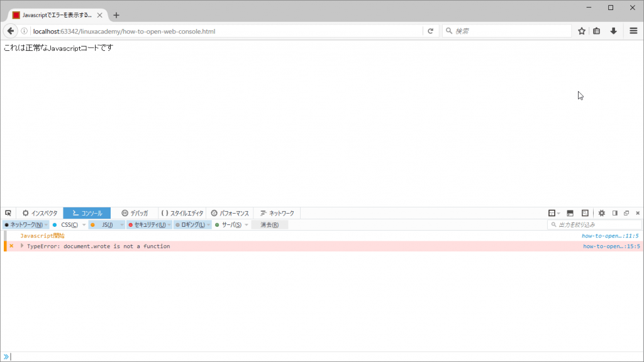
Task: Expand the TypeError error details
Action: click(22, 246)
